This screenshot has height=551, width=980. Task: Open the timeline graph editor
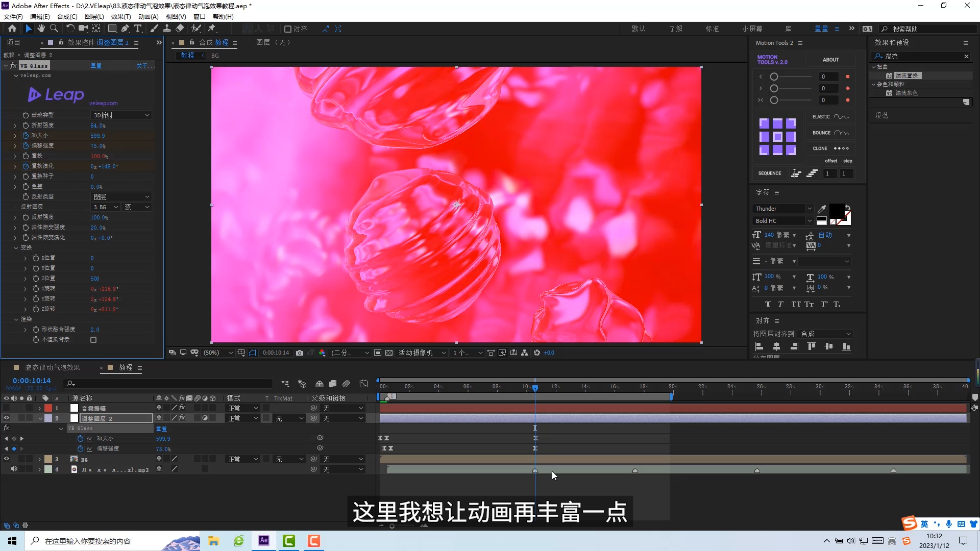[363, 384]
